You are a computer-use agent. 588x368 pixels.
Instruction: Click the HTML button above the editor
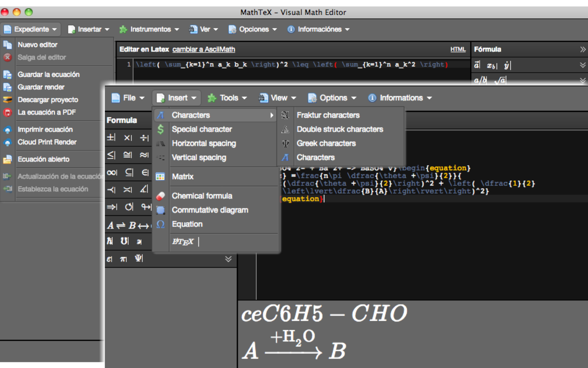(x=458, y=49)
